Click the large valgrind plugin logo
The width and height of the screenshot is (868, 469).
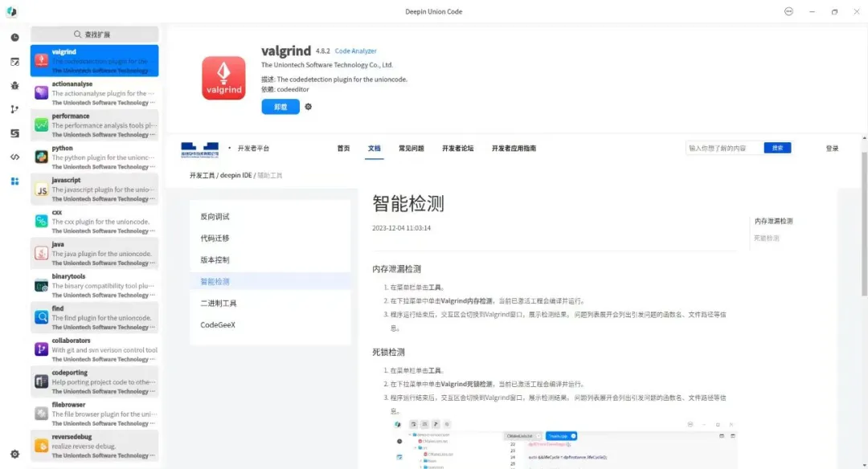coord(223,78)
